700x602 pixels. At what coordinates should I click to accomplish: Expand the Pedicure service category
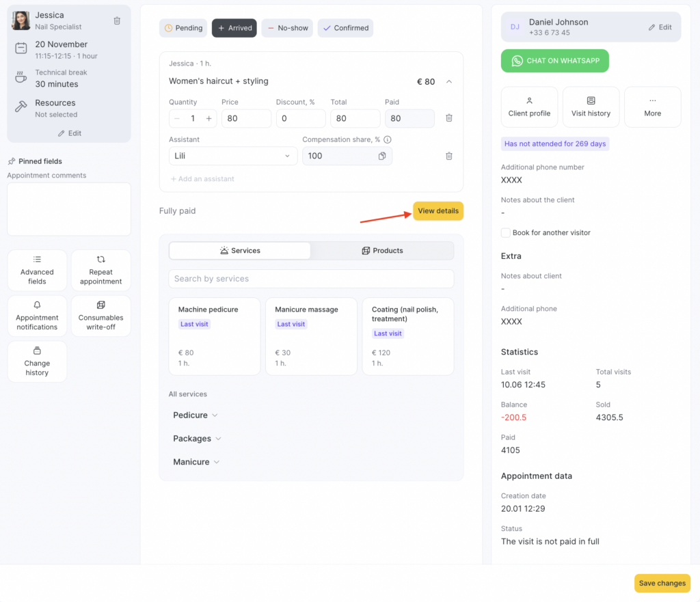pos(196,415)
